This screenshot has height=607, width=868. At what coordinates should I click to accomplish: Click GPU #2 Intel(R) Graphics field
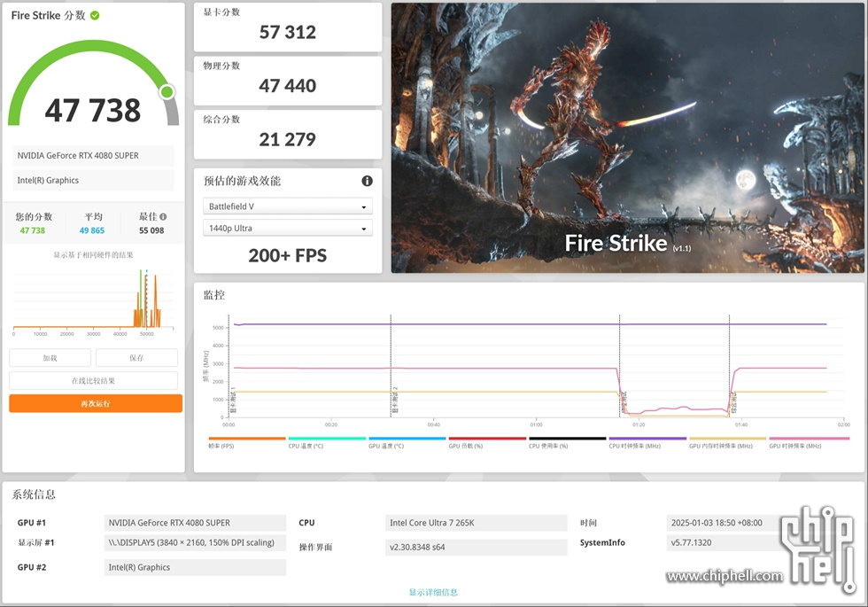(x=195, y=567)
